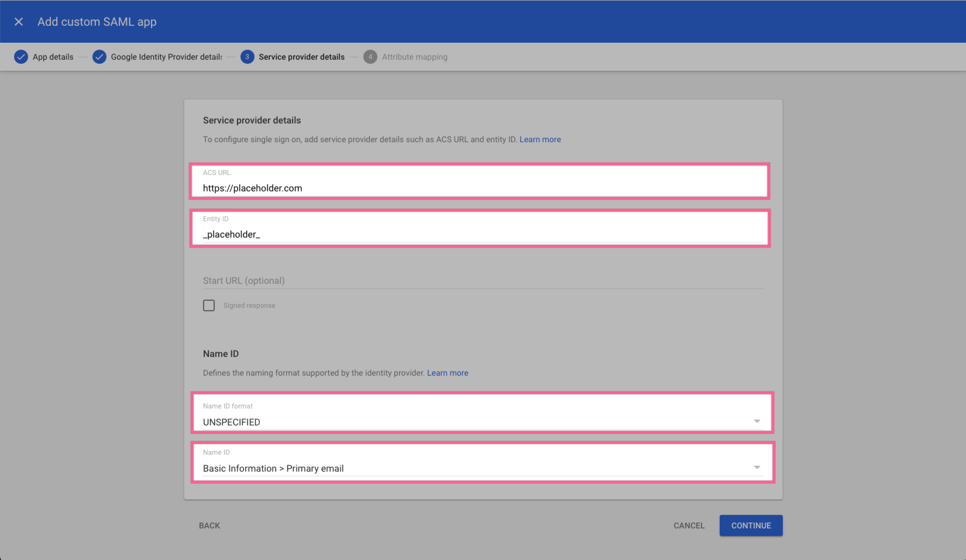The width and height of the screenshot is (966, 560).
Task: Click the CANCEL button
Action: tap(688, 525)
